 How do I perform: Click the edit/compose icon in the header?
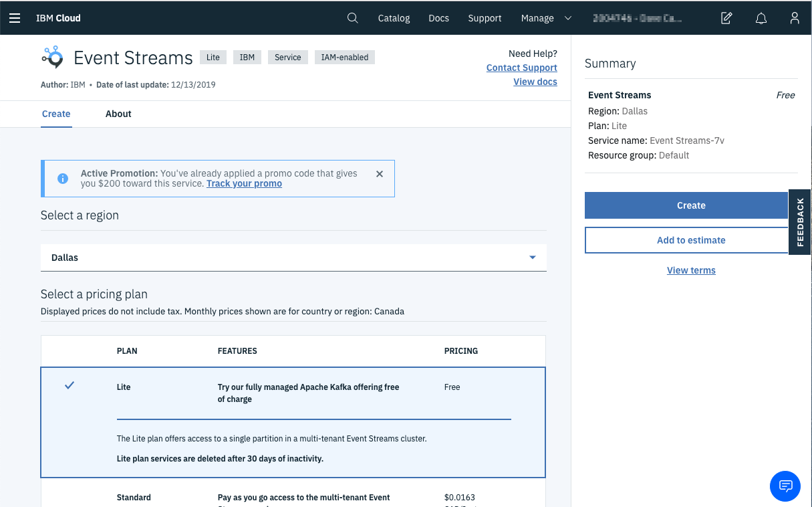[726, 18]
